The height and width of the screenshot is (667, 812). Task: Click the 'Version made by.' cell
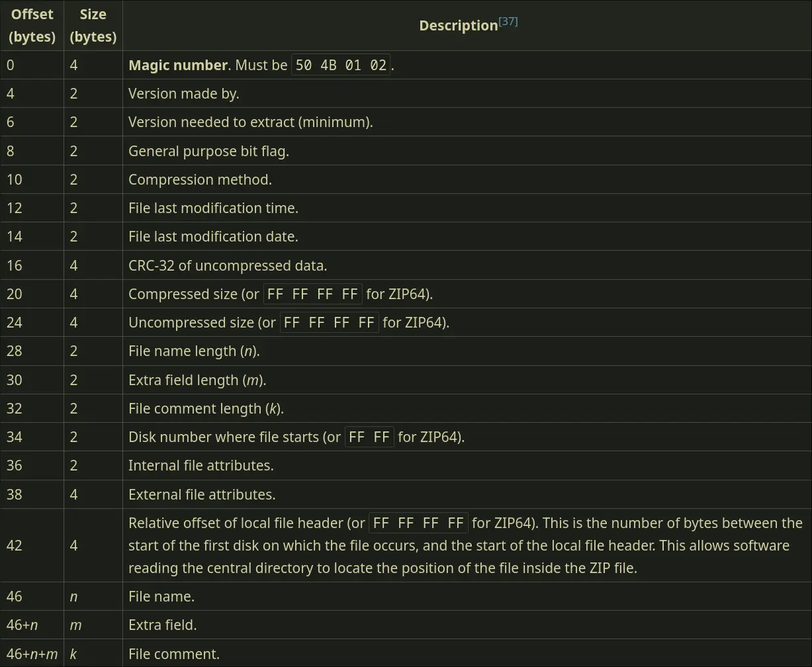coord(184,93)
